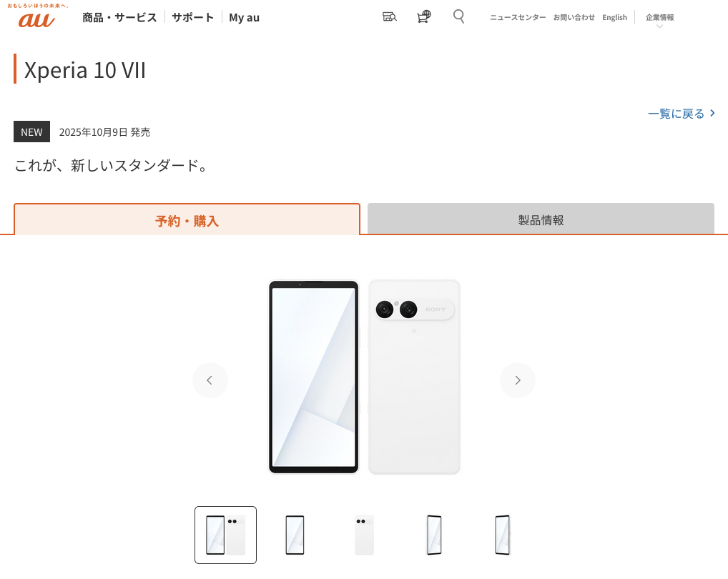The width and height of the screenshot is (728, 579).
Task: Show the previous phone image arrow
Action: [210, 380]
